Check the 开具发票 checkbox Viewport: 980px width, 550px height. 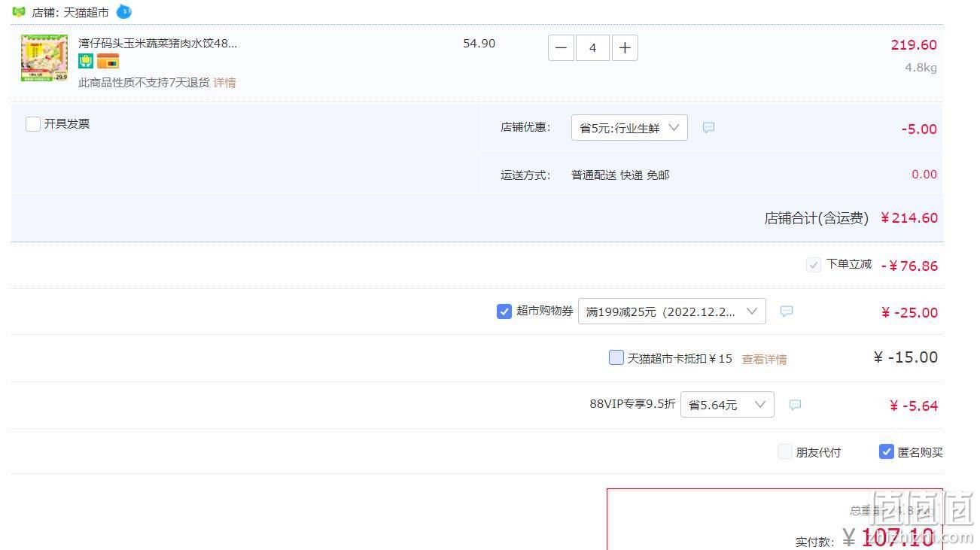click(x=33, y=124)
